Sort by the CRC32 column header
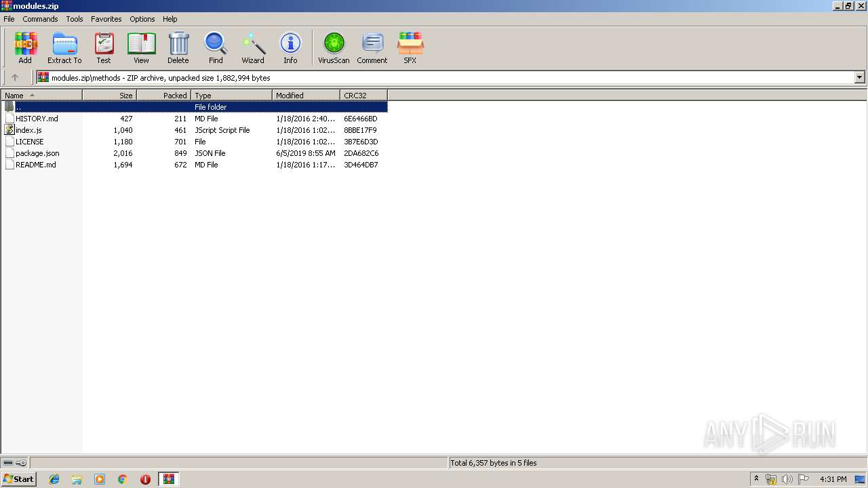 (x=363, y=96)
